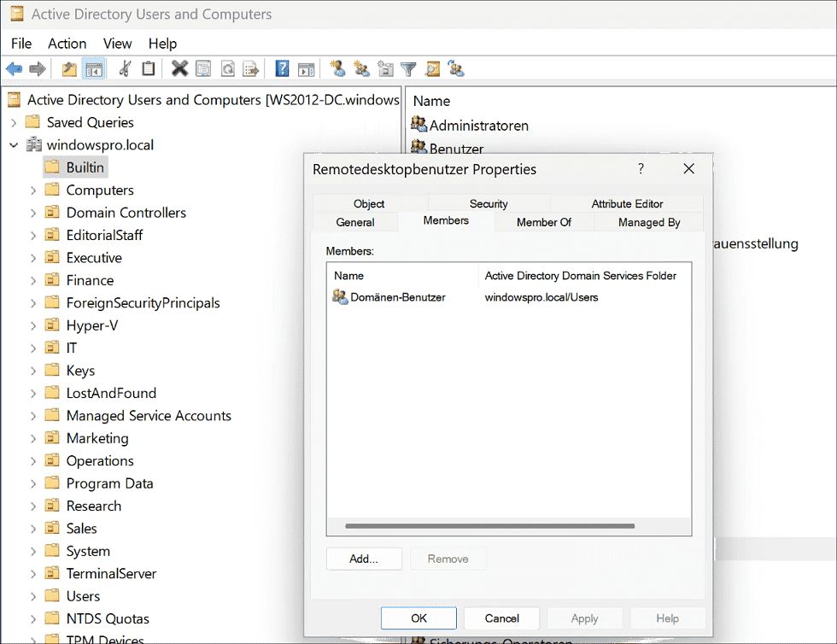
Task: Select Domänen-Benutzer in Members list
Action: coord(397,297)
